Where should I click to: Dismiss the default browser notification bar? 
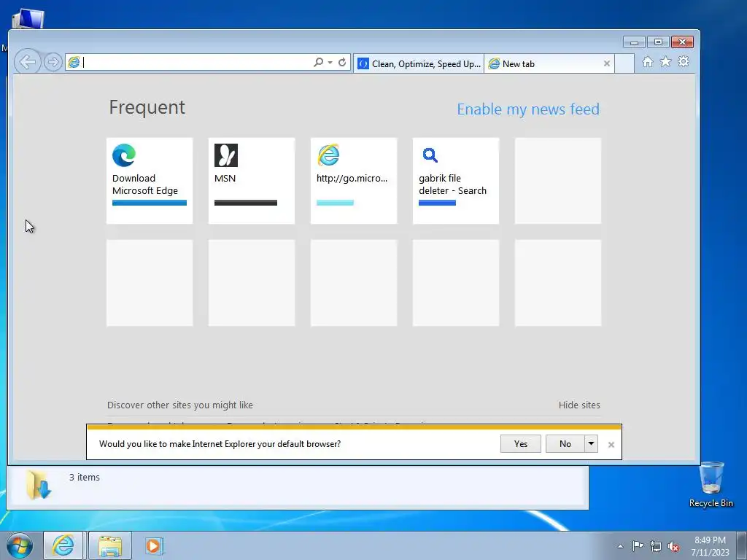coord(611,445)
